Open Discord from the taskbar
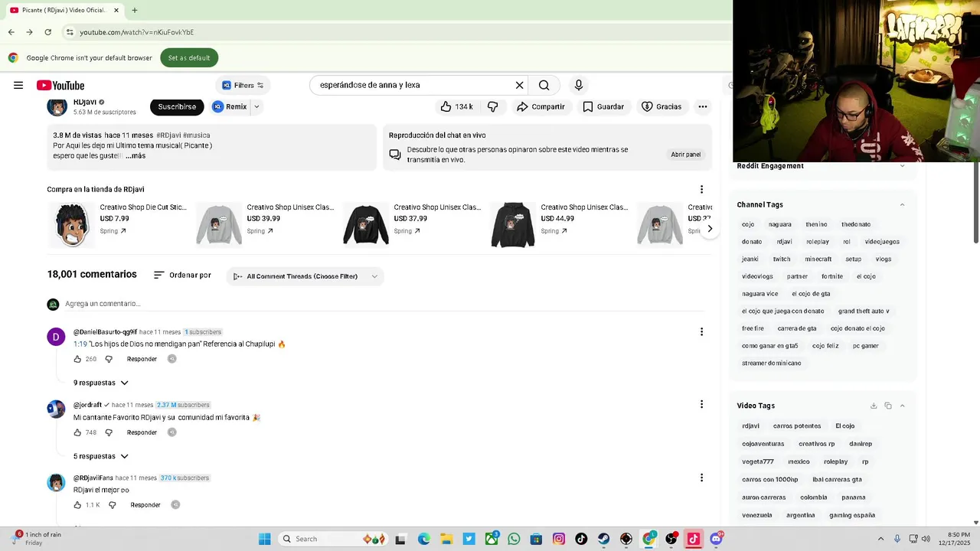980x551 pixels. 717,539
